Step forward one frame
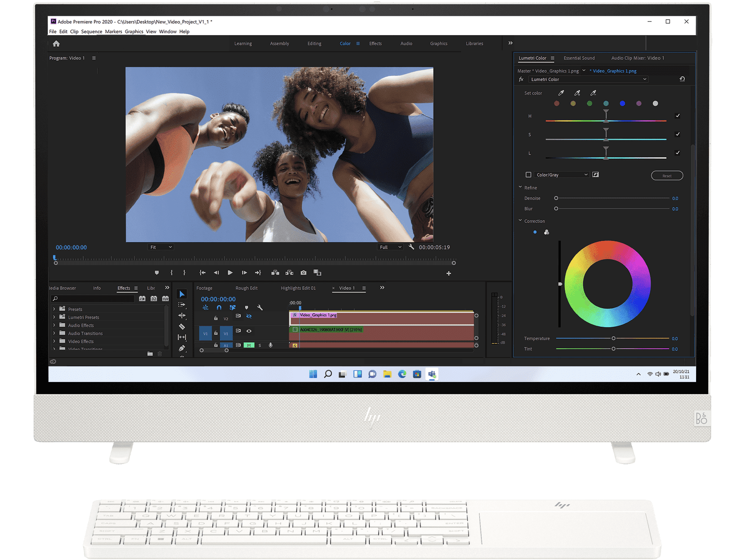Image resolution: width=746 pixels, height=560 pixels. [244, 273]
